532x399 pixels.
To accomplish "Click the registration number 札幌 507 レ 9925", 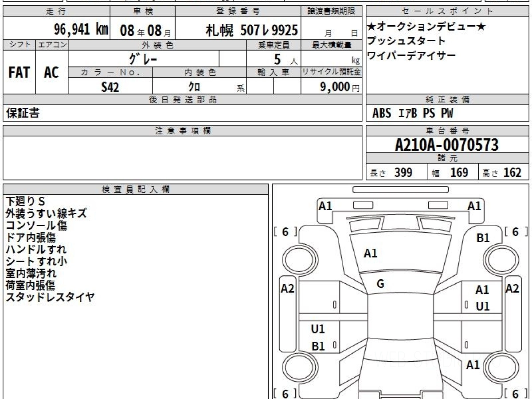I will point(251,30).
